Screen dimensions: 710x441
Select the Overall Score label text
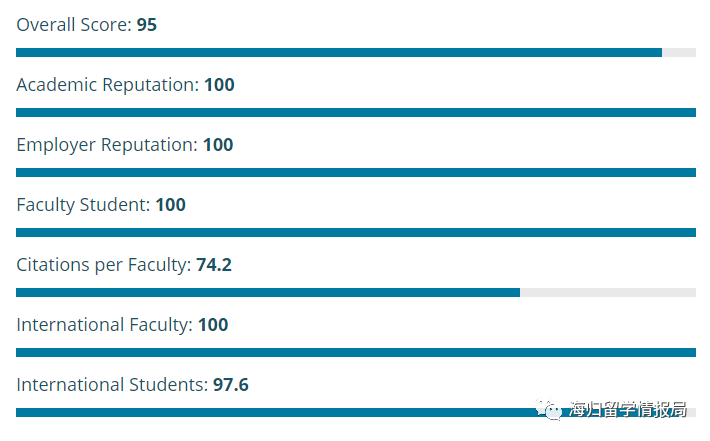(74, 25)
